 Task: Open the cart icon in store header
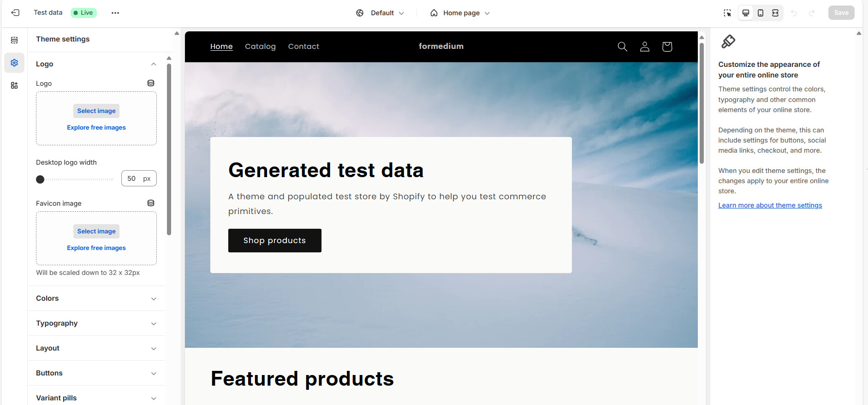pyautogui.click(x=667, y=47)
